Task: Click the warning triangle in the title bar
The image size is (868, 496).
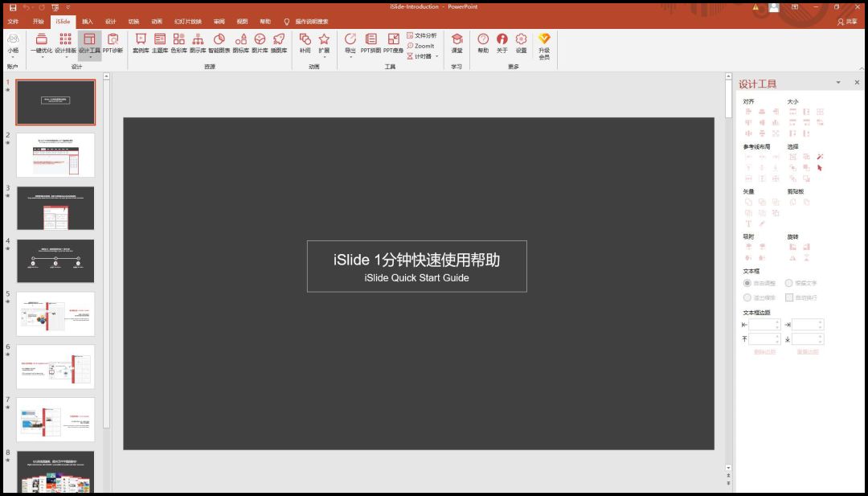Action: click(755, 7)
